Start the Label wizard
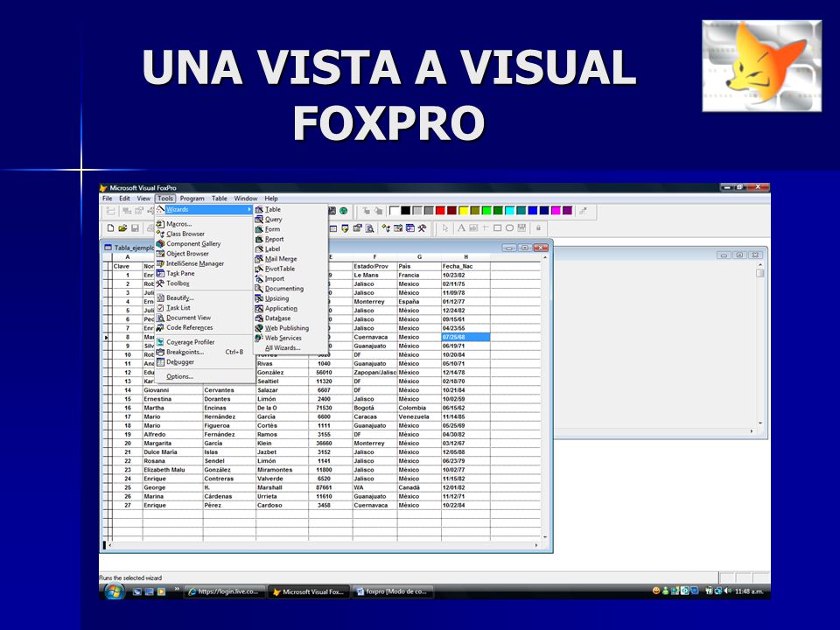The height and width of the screenshot is (630, 840). [x=290, y=249]
